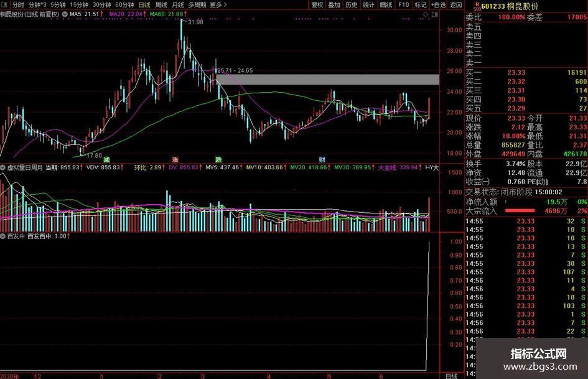Screen dimensions: 588x379
Task: Click the 标记 mark button
Action: [421, 4]
